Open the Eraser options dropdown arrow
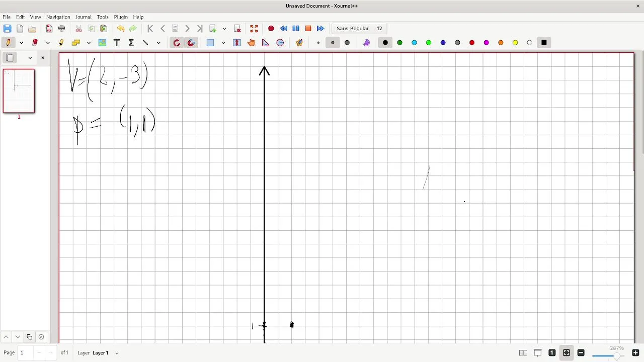The image size is (644, 362). click(48, 43)
